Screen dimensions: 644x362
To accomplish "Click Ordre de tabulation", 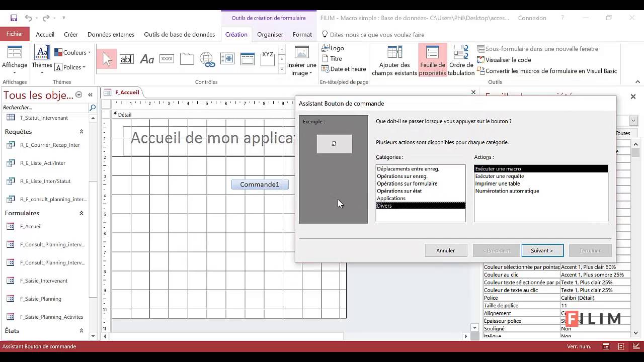I will click(461, 60).
